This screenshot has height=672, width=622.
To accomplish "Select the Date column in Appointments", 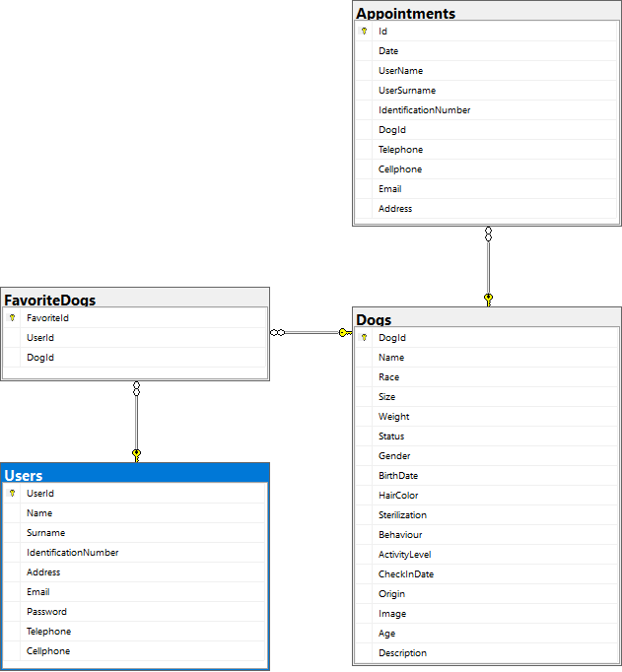I will [486, 50].
